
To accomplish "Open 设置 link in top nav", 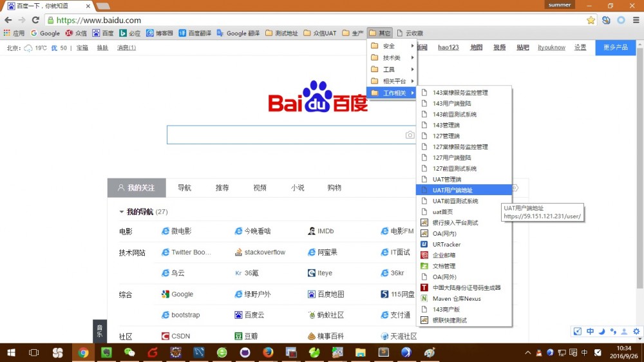I will click(x=580, y=47).
